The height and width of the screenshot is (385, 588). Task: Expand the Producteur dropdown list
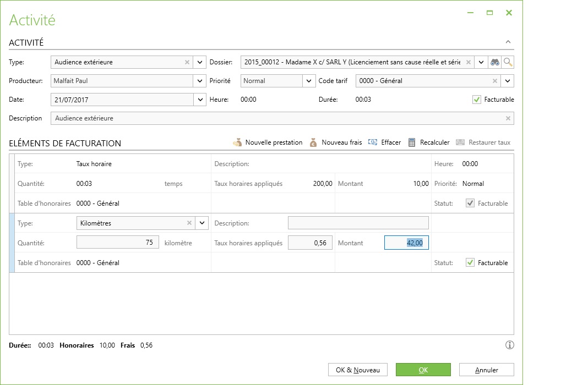click(200, 81)
